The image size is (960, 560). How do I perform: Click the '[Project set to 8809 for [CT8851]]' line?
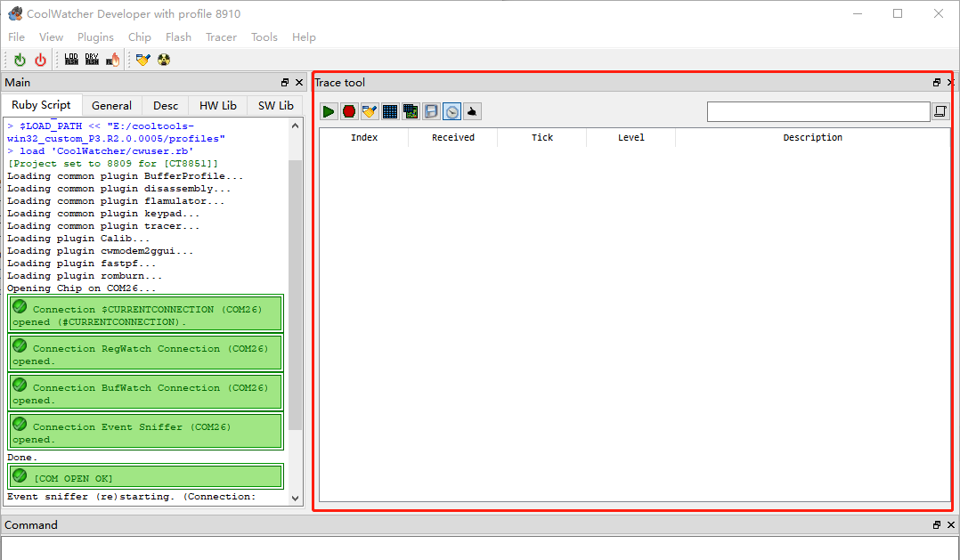112,164
